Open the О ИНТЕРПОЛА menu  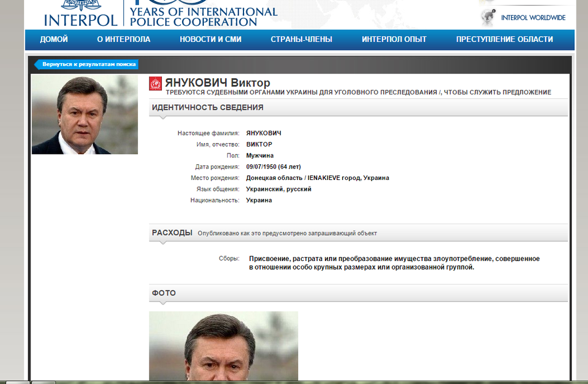(123, 40)
